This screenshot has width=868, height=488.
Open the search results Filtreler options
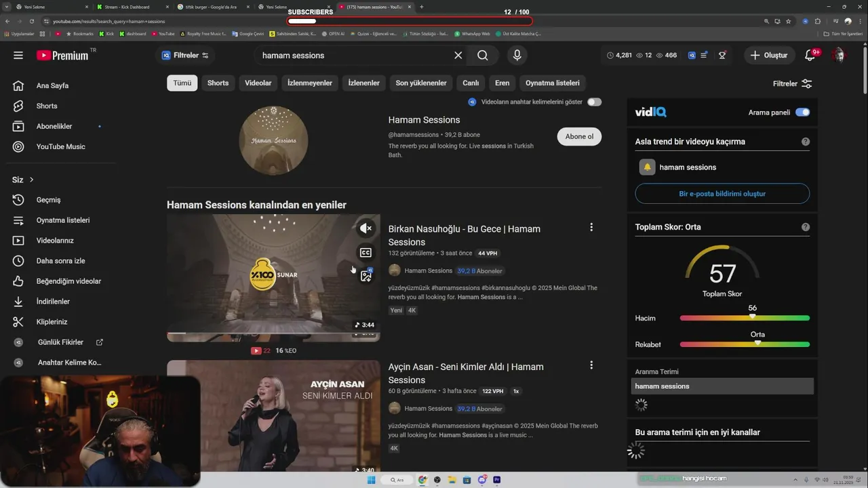coord(792,83)
